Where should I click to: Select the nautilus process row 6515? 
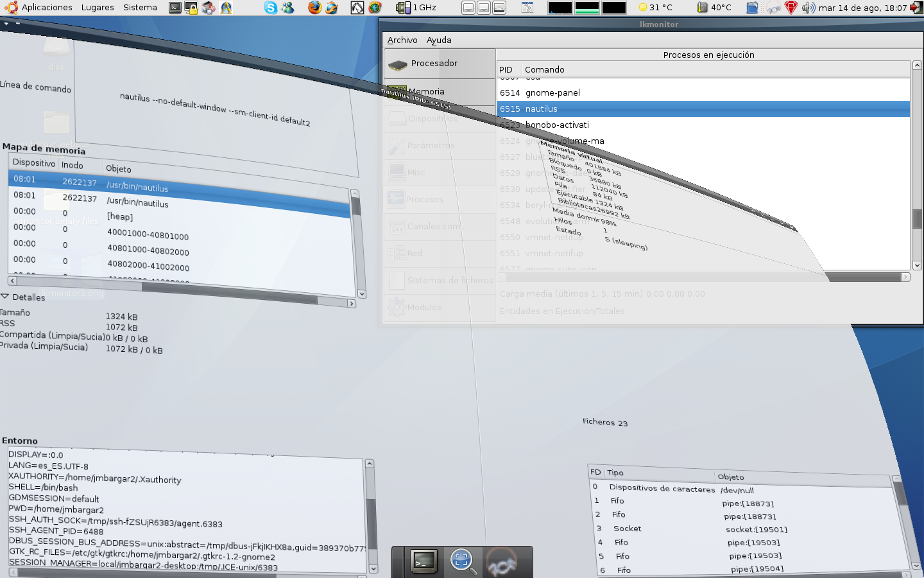coord(703,109)
